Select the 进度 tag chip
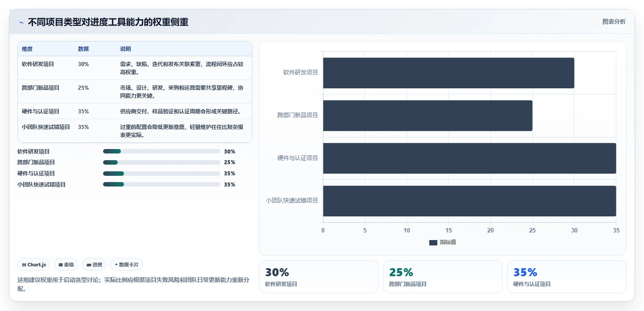Viewport: 644px width, 311px height. coord(94,265)
